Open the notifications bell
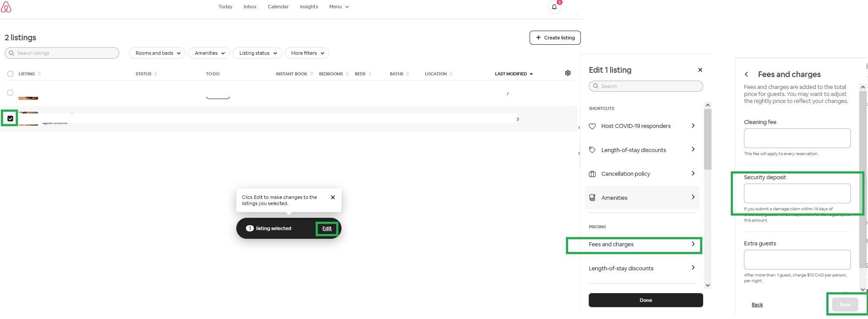This screenshot has width=868, height=319. pyautogui.click(x=554, y=7)
